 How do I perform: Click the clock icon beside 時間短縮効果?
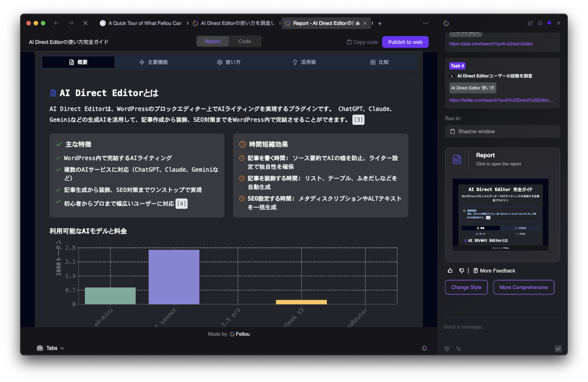pos(242,144)
